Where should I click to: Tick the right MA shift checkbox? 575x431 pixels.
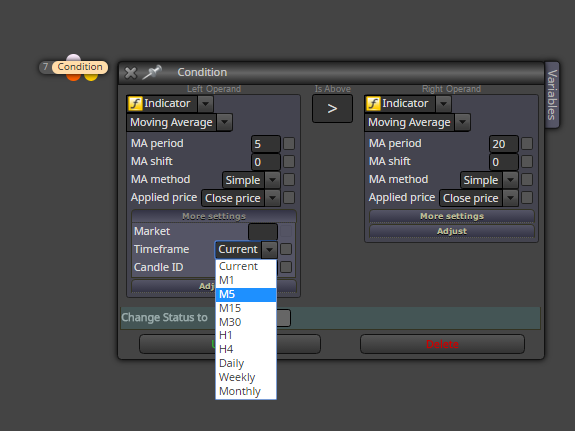527,161
